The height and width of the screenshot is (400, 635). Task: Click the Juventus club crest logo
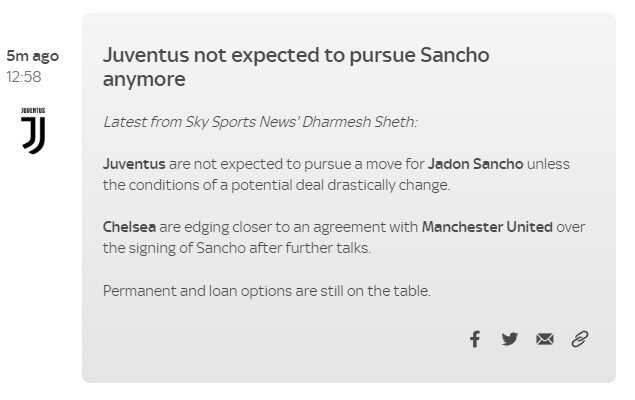(x=33, y=135)
